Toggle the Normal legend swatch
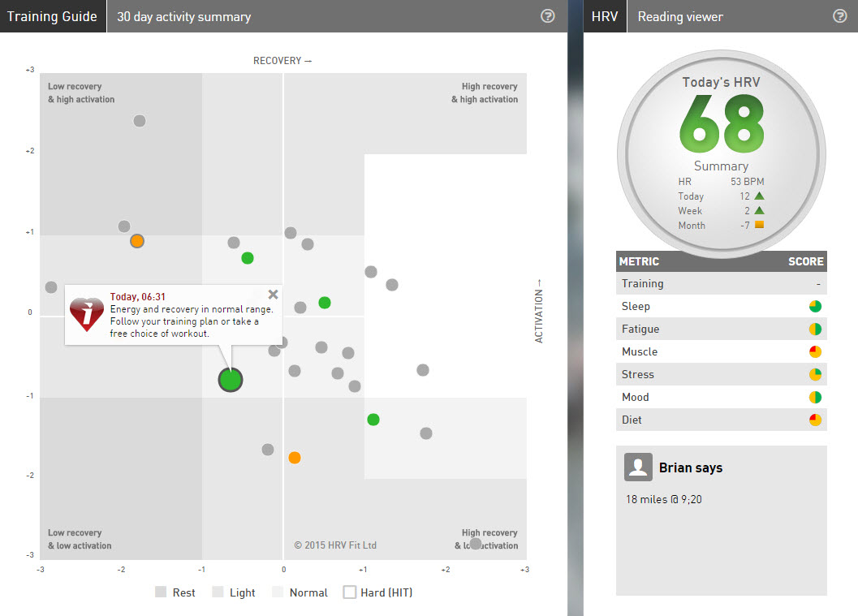Viewport: 858px width, 616px height. coord(278,592)
